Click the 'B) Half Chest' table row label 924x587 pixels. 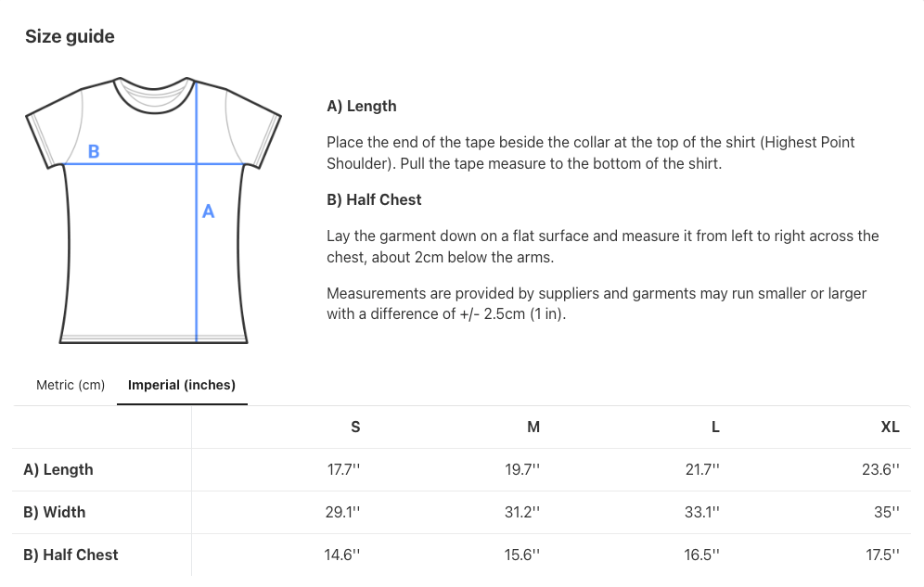[x=71, y=555]
